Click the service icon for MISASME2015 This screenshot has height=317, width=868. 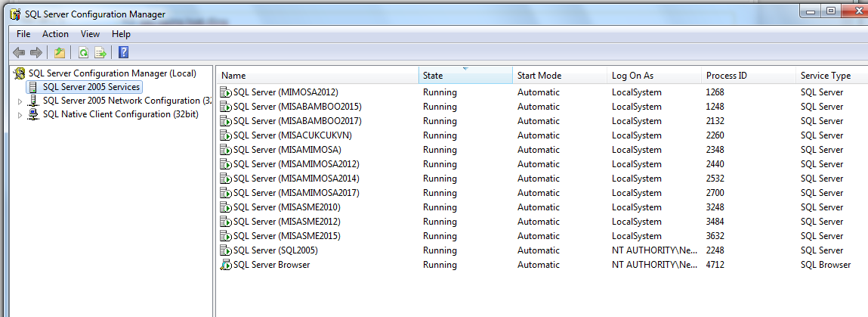(225, 236)
